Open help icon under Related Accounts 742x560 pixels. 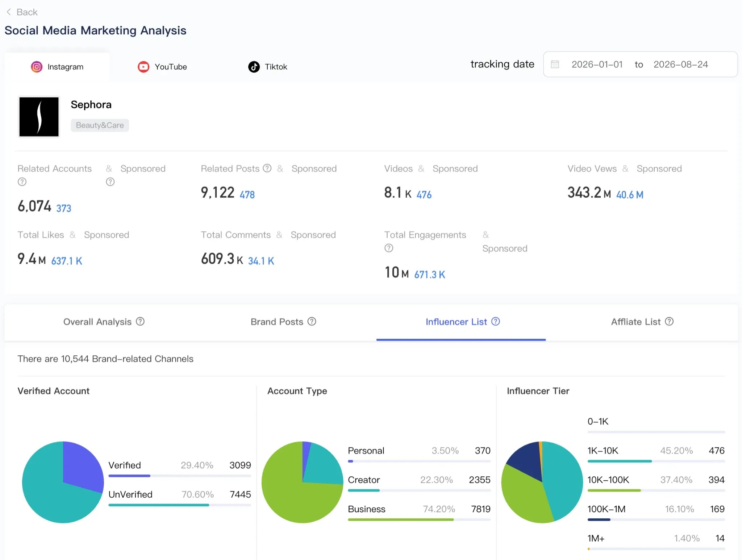[22, 182]
